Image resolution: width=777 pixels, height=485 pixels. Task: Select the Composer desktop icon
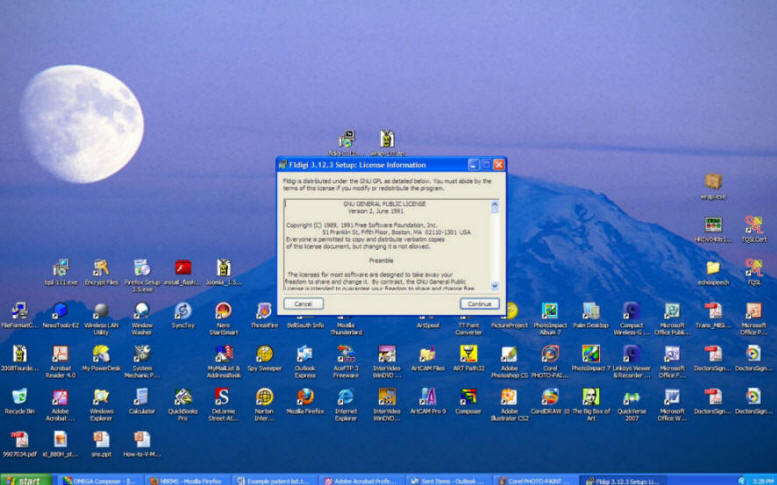coord(468,401)
